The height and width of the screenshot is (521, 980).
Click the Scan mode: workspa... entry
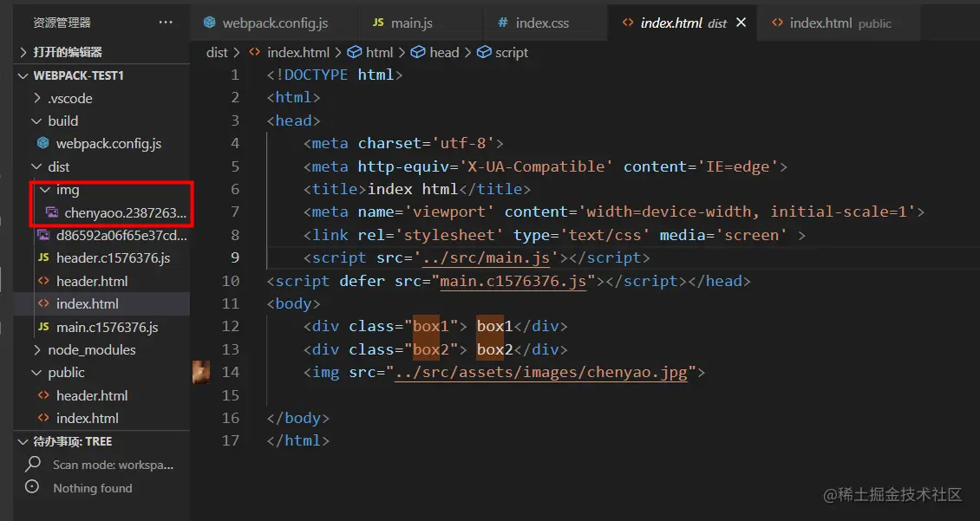point(113,465)
